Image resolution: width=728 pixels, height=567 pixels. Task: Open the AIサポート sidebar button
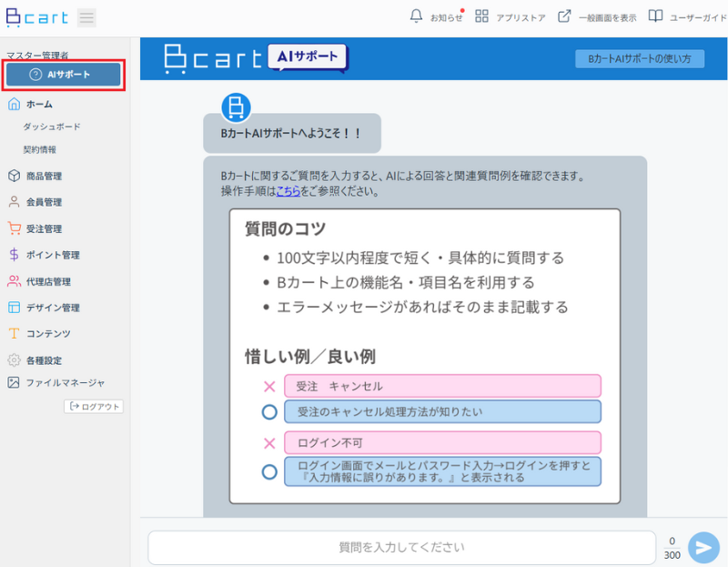pyautogui.click(x=63, y=75)
